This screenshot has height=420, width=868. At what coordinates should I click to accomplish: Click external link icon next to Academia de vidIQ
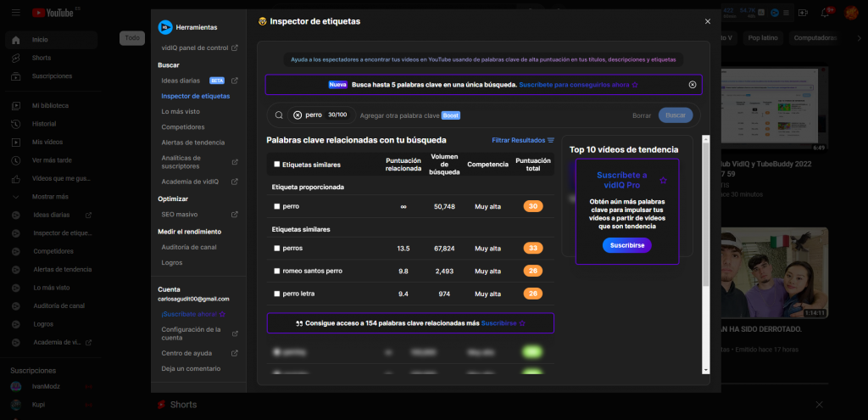pos(235,182)
